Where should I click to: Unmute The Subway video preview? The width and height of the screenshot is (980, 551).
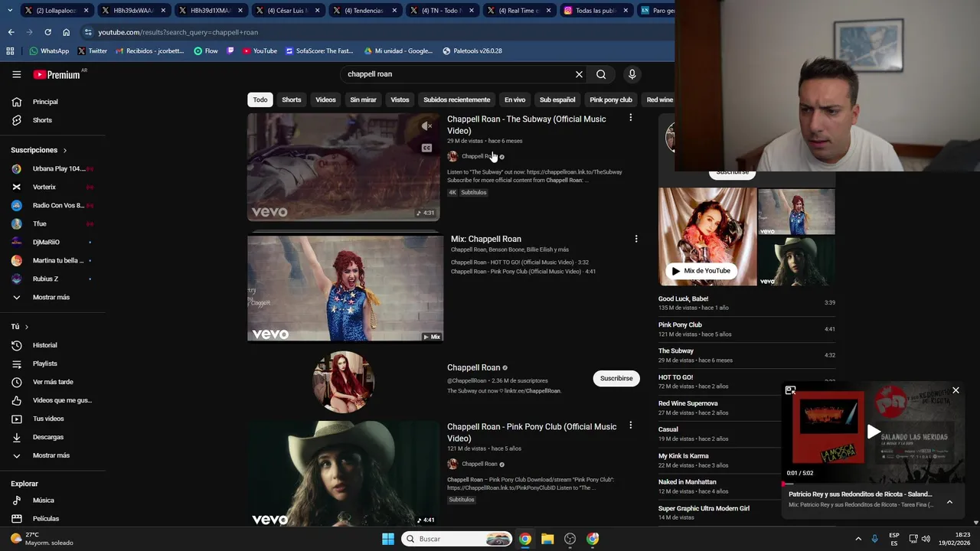pos(426,126)
